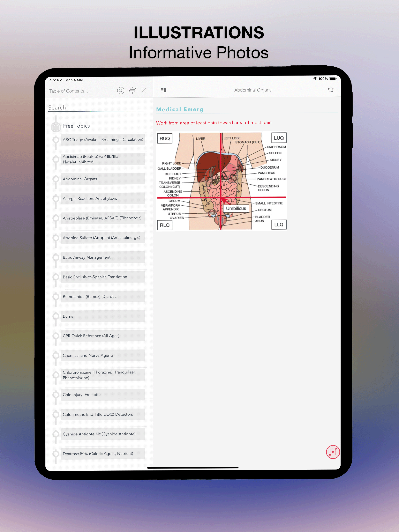Image resolution: width=399 pixels, height=532 pixels.
Task: Tap the timeline node beside Abdominal Organs
Action: click(56, 179)
